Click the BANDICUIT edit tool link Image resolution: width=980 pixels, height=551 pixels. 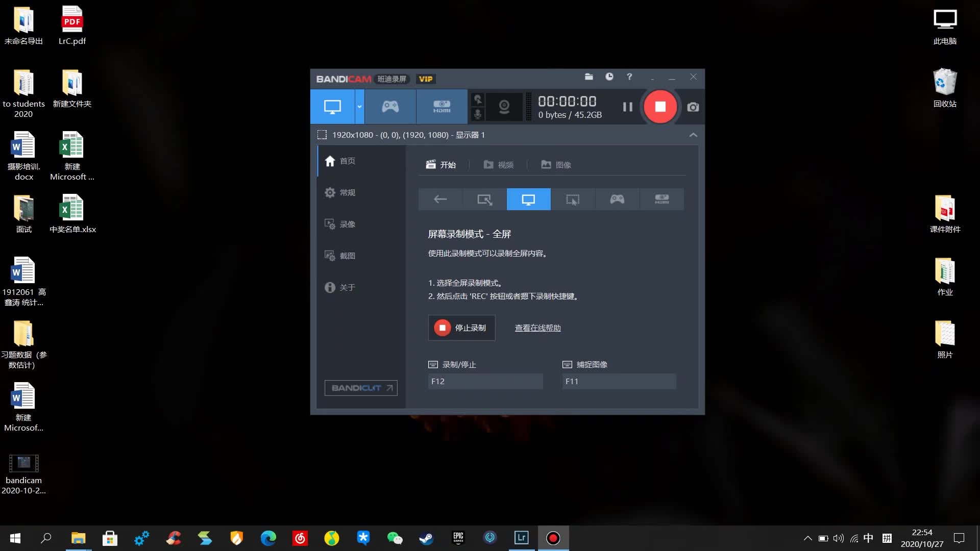coord(361,388)
